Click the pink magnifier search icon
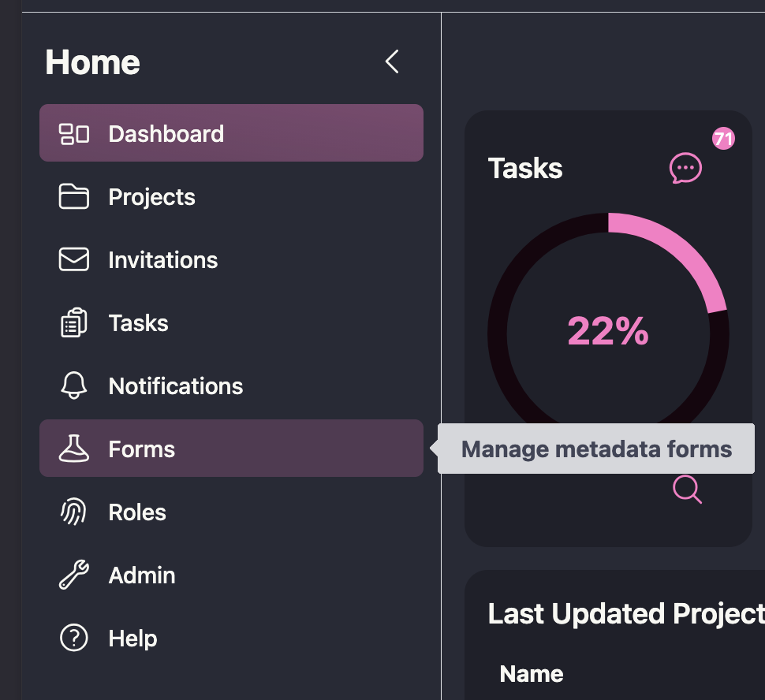 point(688,490)
